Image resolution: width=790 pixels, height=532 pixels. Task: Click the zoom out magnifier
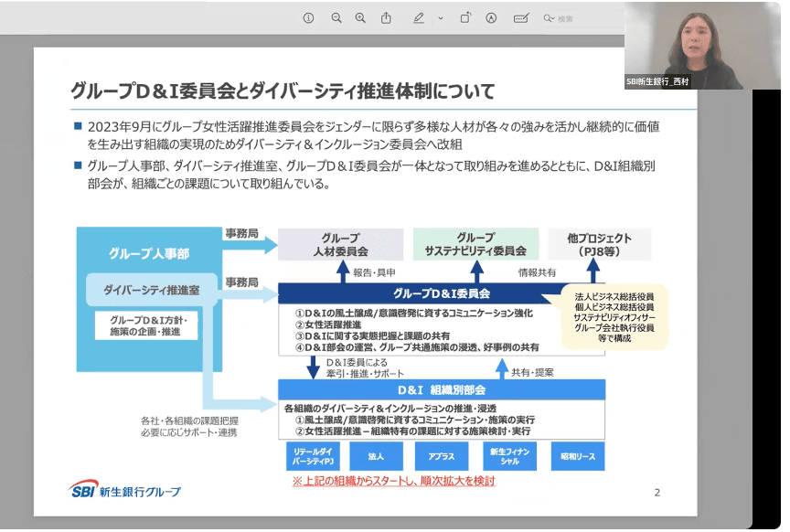(x=336, y=17)
